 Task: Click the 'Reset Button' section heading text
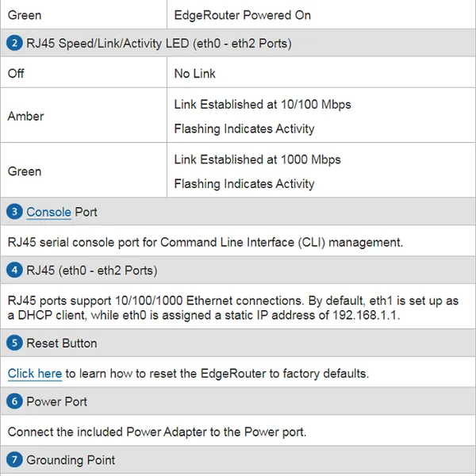tap(62, 344)
